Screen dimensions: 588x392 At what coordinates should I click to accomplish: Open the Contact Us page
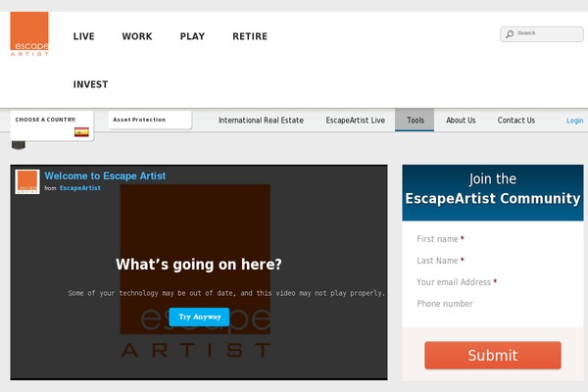(x=516, y=121)
